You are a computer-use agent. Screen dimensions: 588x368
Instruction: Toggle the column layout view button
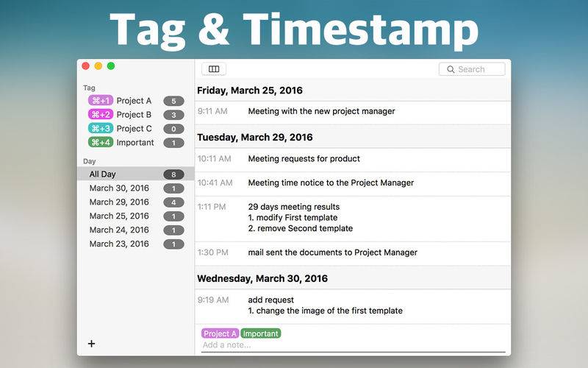point(214,69)
